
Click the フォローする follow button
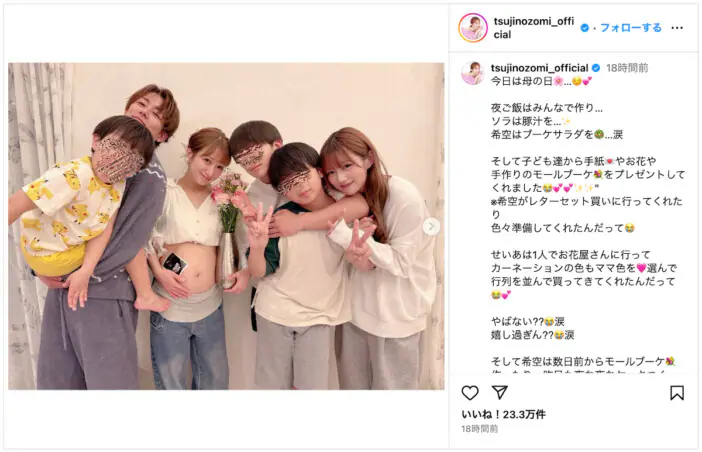click(x=630, y=28)
